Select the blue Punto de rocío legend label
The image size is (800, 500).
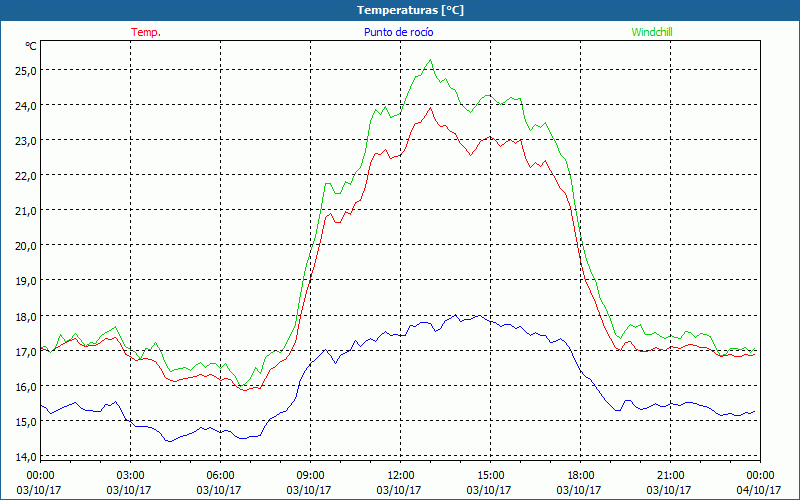[x=398, y=32]
